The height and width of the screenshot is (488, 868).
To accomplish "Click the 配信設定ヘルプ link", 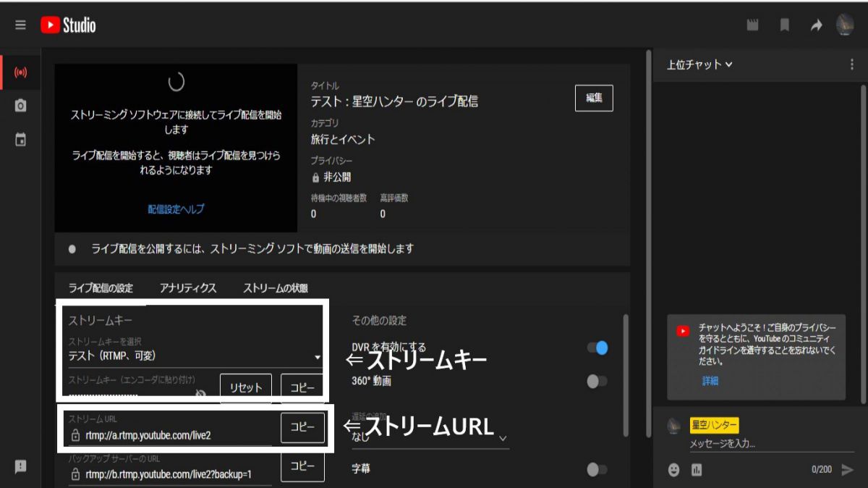I will coord(177,210).
